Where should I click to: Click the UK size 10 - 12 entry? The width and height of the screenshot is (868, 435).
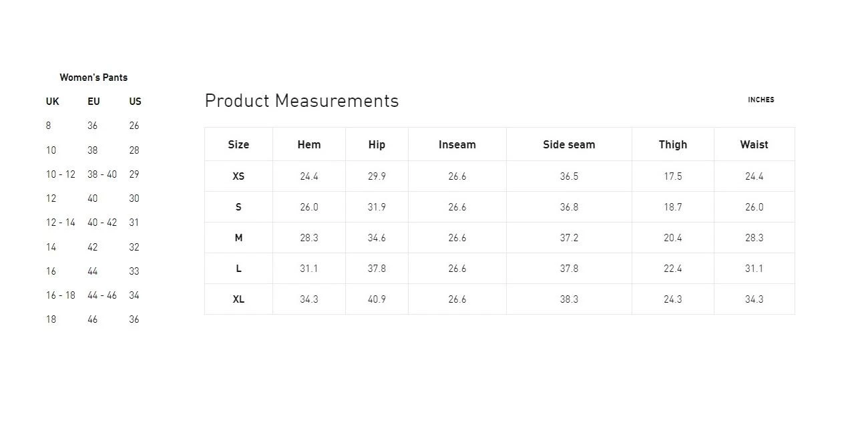[61, 174]
